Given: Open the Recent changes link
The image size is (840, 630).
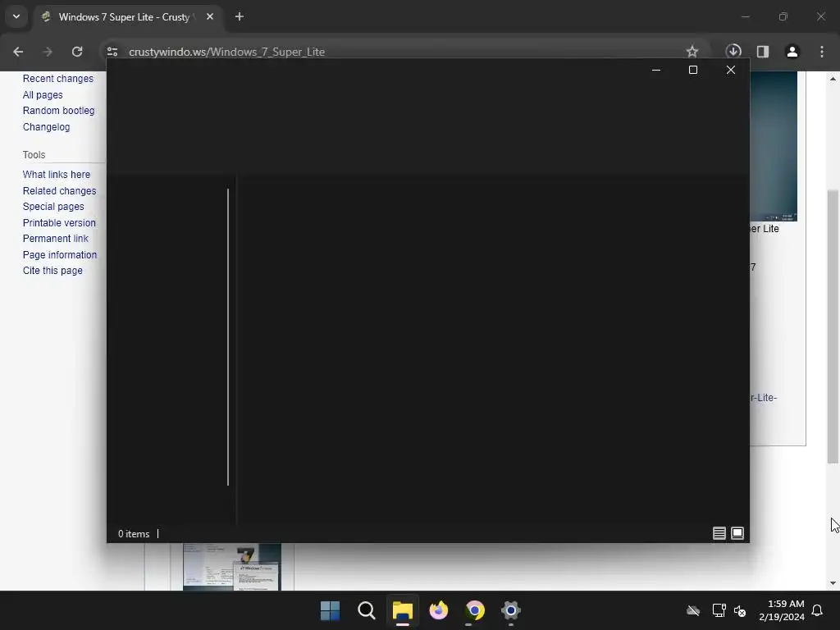Looking at the screenshot, I should (x=58, y=79).
